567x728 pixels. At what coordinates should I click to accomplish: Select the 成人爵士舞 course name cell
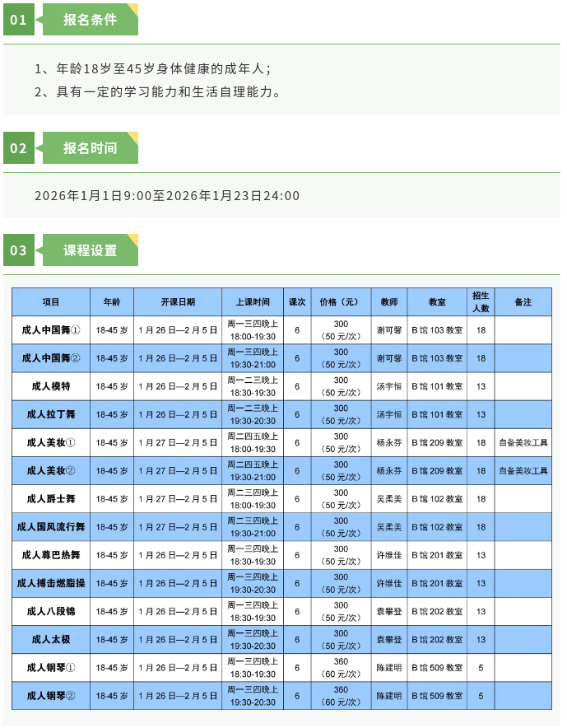click(x=51, y=499)
